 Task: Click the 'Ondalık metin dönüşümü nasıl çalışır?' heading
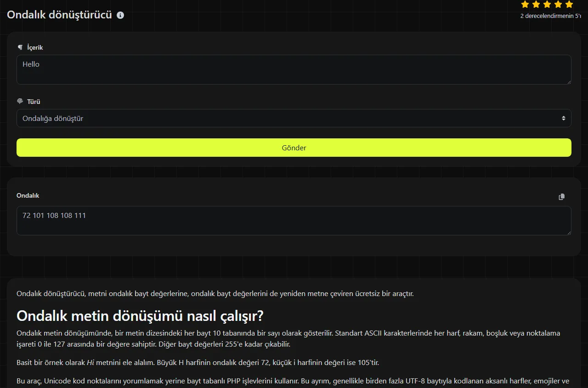140,316
